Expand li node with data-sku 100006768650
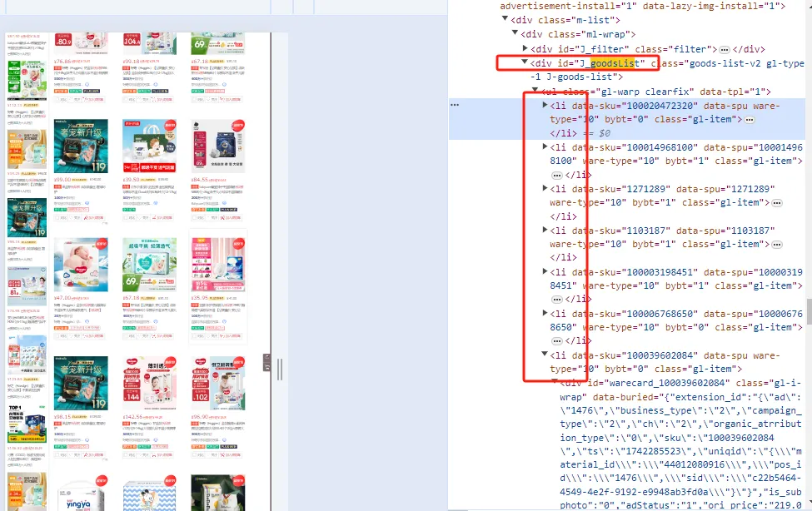The image size is (812, 511). coord(545,313)
